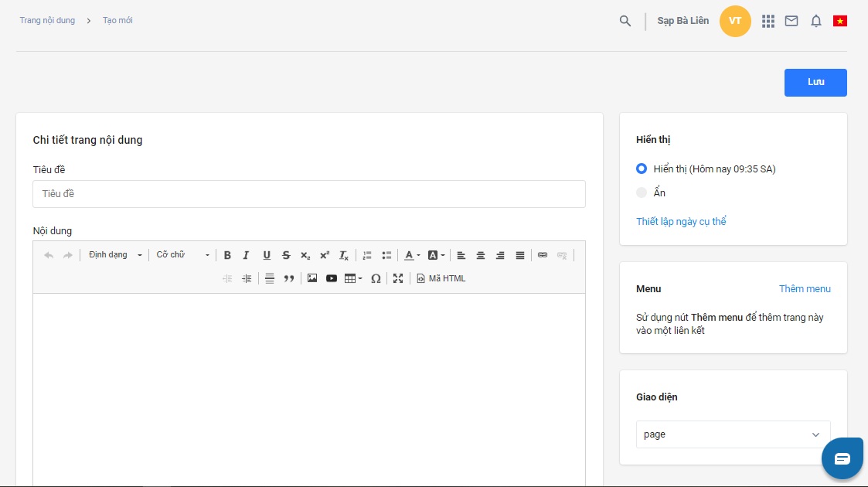Click the insert link icon
Image resolution: width=868 pixels, height=487 pixels.
543,255
